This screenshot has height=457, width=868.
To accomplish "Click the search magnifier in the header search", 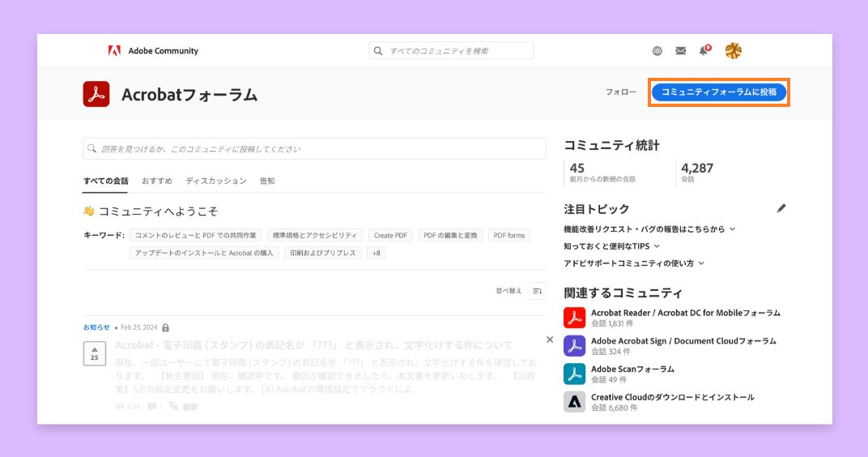I will pyautogui.click(x=378, y=51).
